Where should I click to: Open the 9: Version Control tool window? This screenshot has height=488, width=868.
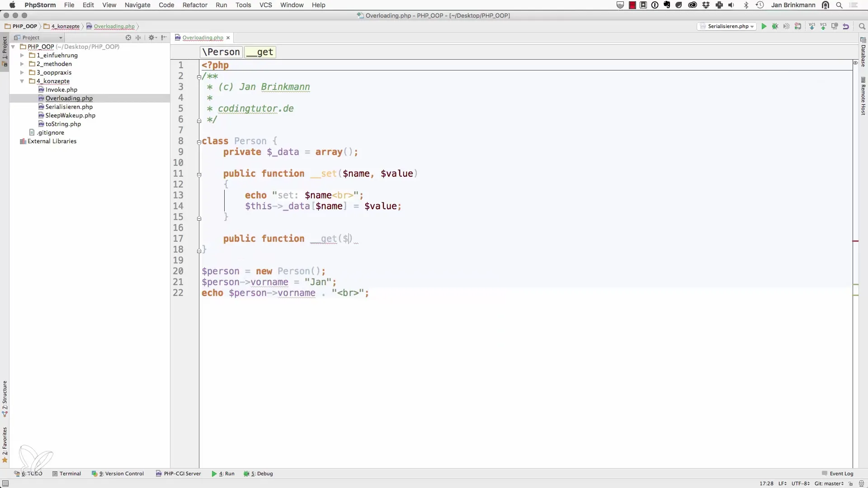click(118, 474)
